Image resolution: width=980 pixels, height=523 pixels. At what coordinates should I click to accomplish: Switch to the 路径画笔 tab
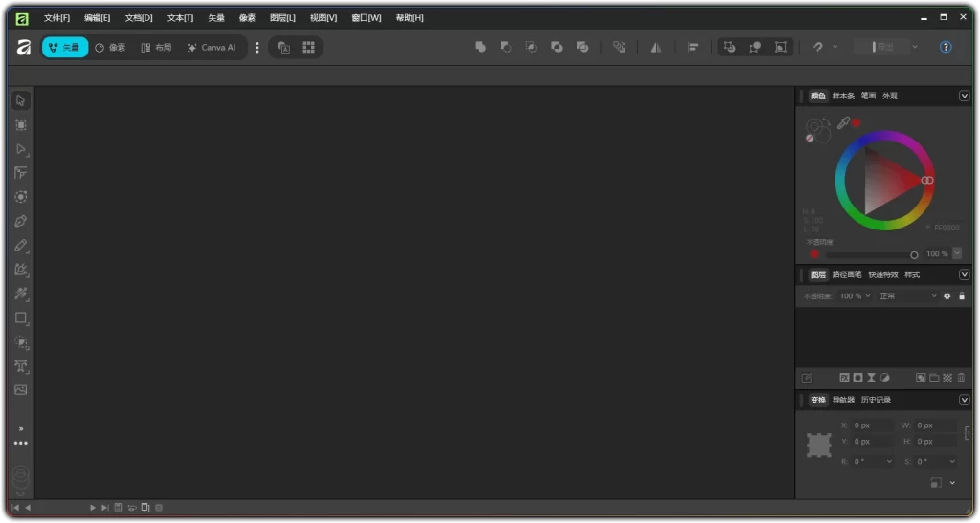click(847, 274)
